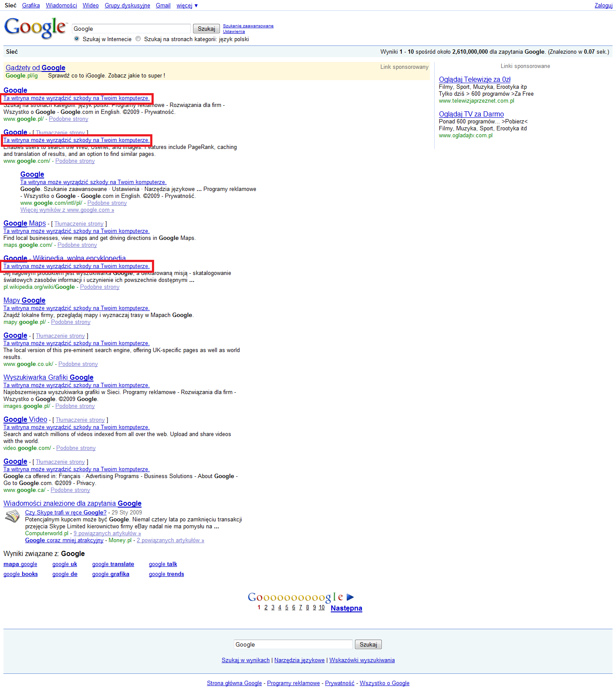Click related search 'google uk'

[x=65, y=564]
